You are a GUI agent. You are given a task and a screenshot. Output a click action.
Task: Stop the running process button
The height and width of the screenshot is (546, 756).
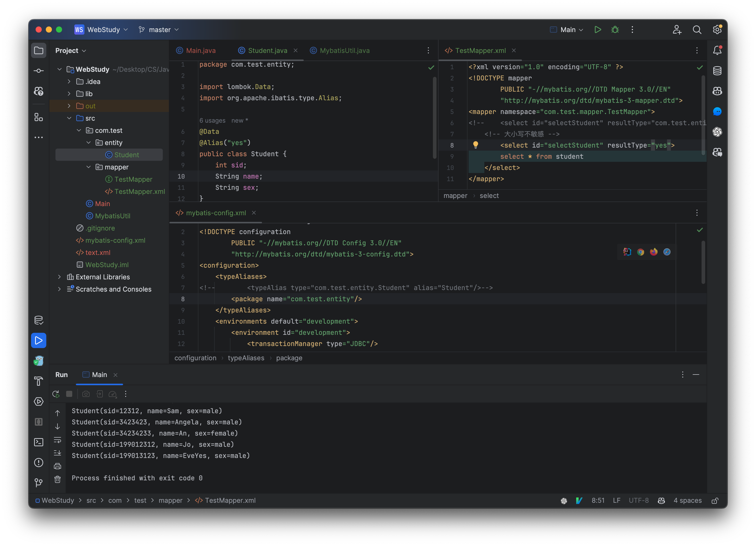pos(69,394)
